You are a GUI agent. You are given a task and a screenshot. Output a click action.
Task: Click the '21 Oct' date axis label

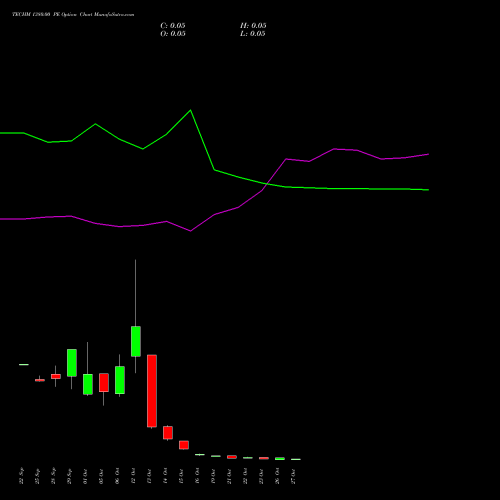[230, 476]
